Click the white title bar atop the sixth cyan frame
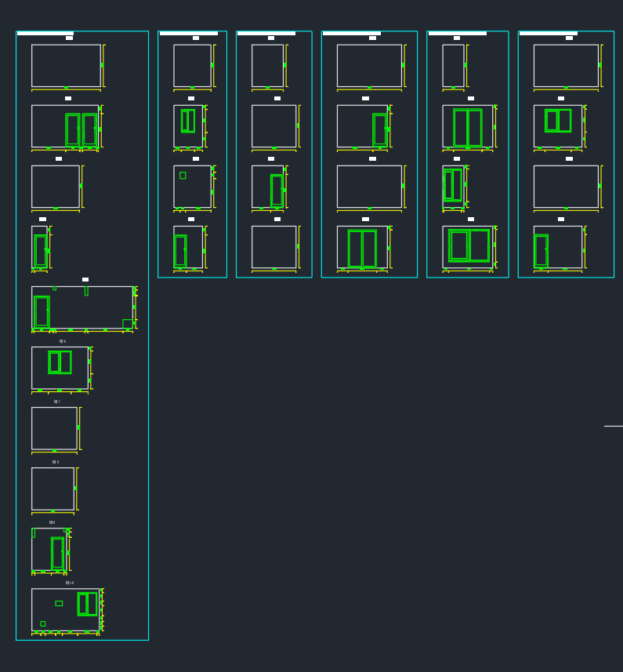Screen dimensions: 623x672 click(x=548, y=34)
